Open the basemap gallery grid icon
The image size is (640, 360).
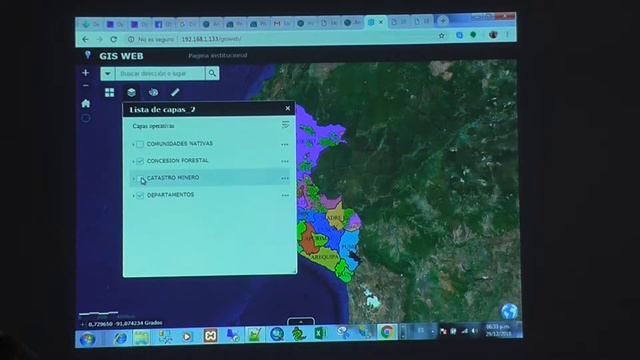tap(109, 93)
